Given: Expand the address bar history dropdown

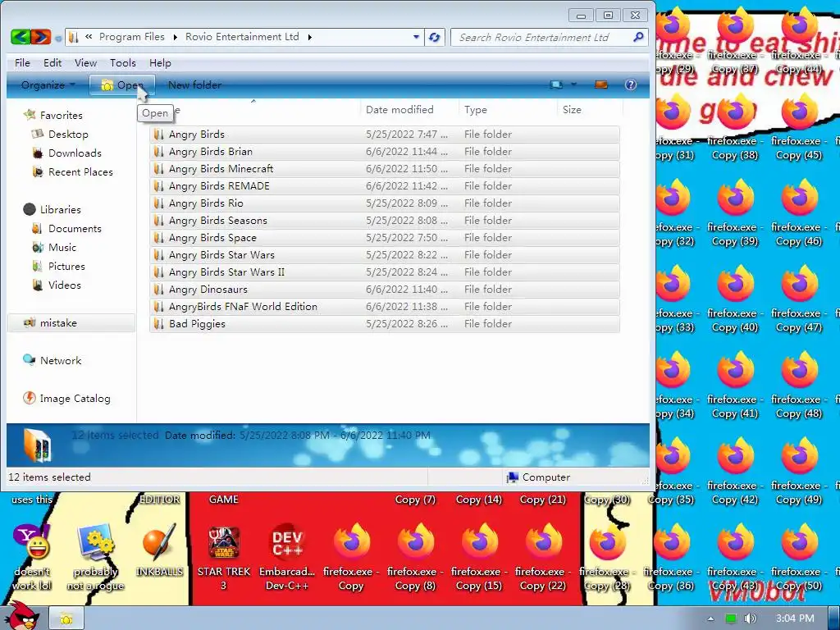Looking at the screenshot, I should [x=416, y=37].
